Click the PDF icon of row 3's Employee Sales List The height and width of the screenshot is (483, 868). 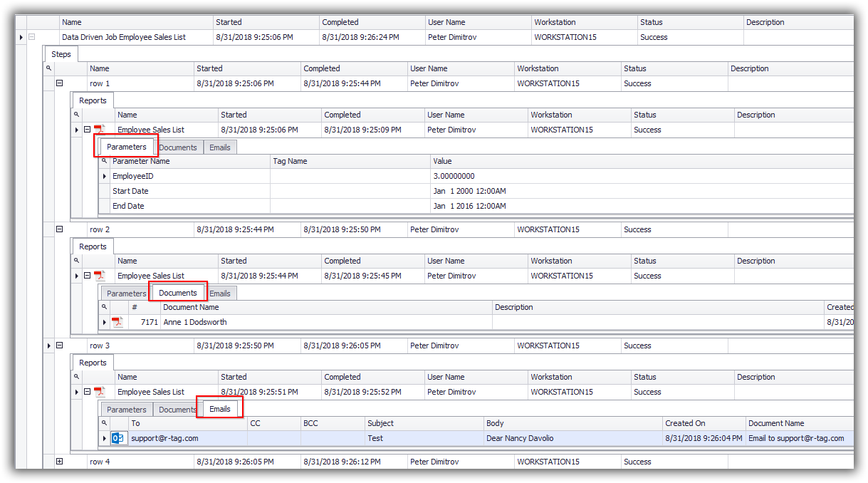click(x=100, y=392)
